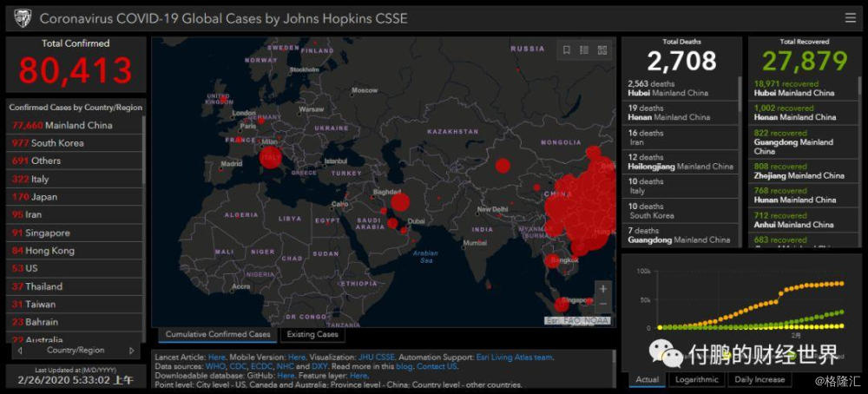Open the CDC data source link
Image resolution: width=868 pixels, height=394 pixels.
click(238, 366)
